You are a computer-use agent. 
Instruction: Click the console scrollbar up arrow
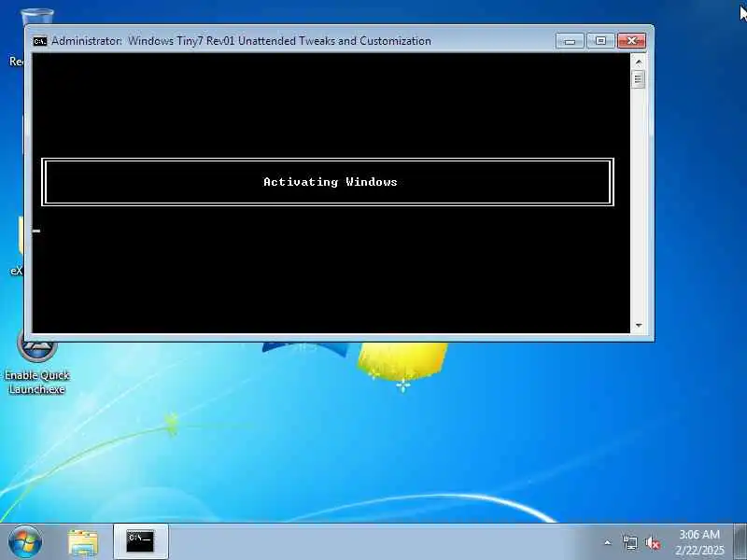(x=639, y=62)
